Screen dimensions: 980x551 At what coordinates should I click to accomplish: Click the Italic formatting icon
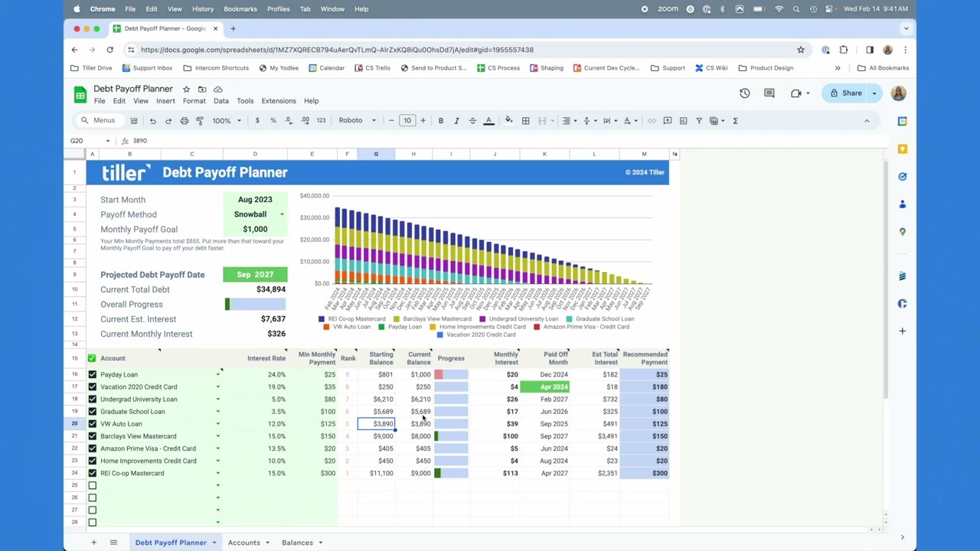pyautogui.click(x=456, y=121)
